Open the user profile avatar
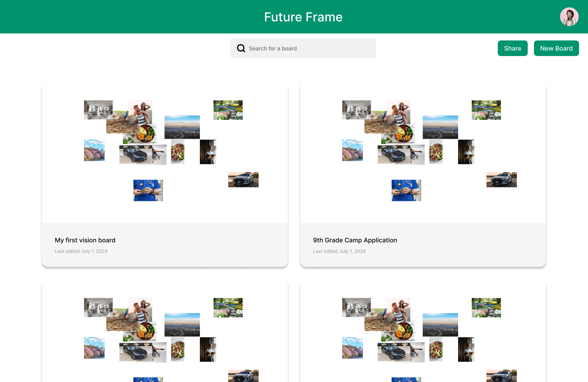 point(569,17)
